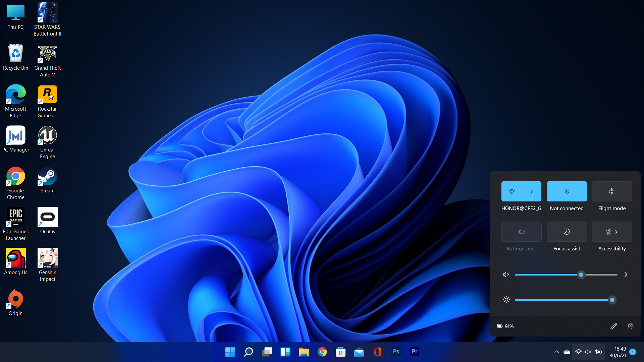Open all settings gear in quick panel
This screenshot has height=362, width=644.
(x=631, y=326)
